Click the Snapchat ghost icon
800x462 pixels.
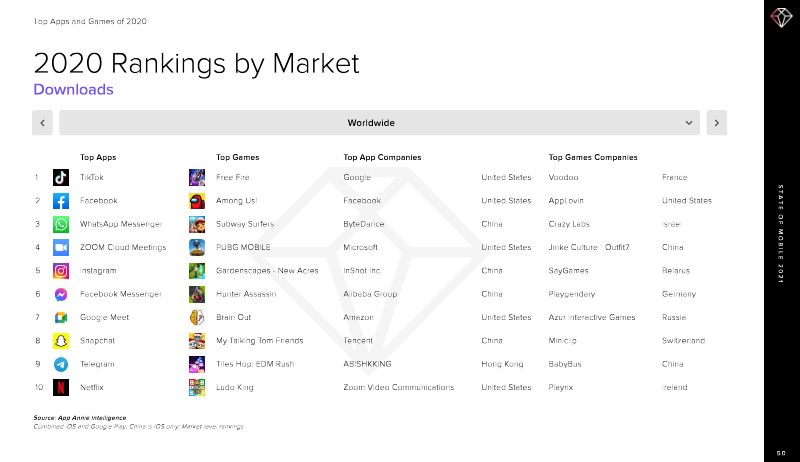coord(61,341)
